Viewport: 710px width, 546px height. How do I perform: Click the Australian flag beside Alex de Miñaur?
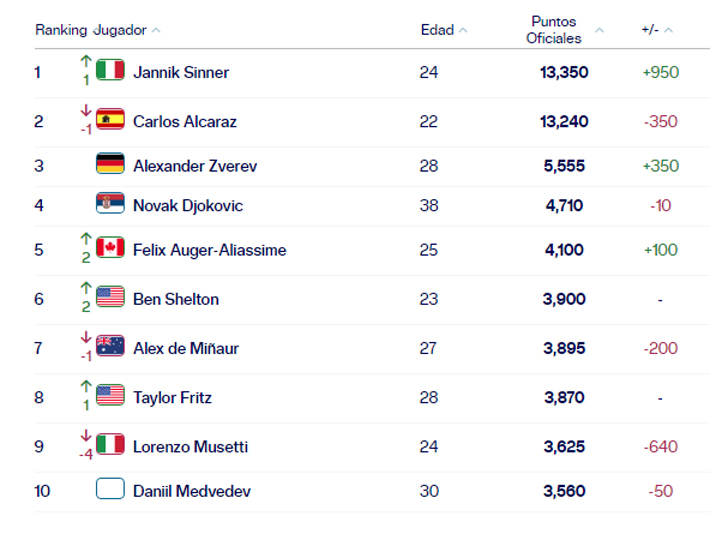click(x=110, y=347)
